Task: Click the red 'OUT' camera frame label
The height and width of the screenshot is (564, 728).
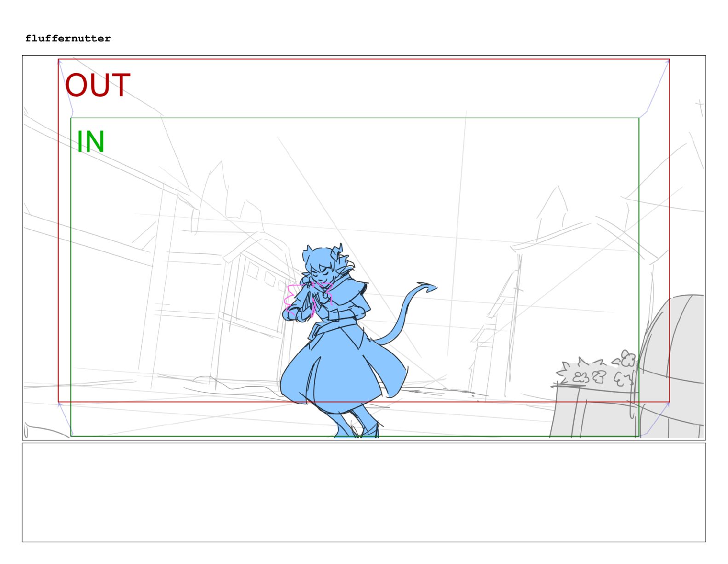Action: click(98, 85)
